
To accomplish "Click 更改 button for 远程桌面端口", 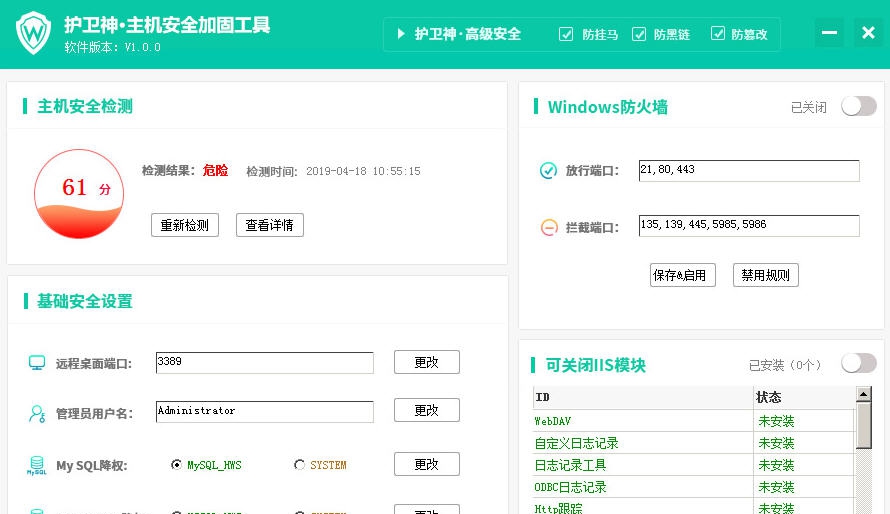I will pos(427,363).
